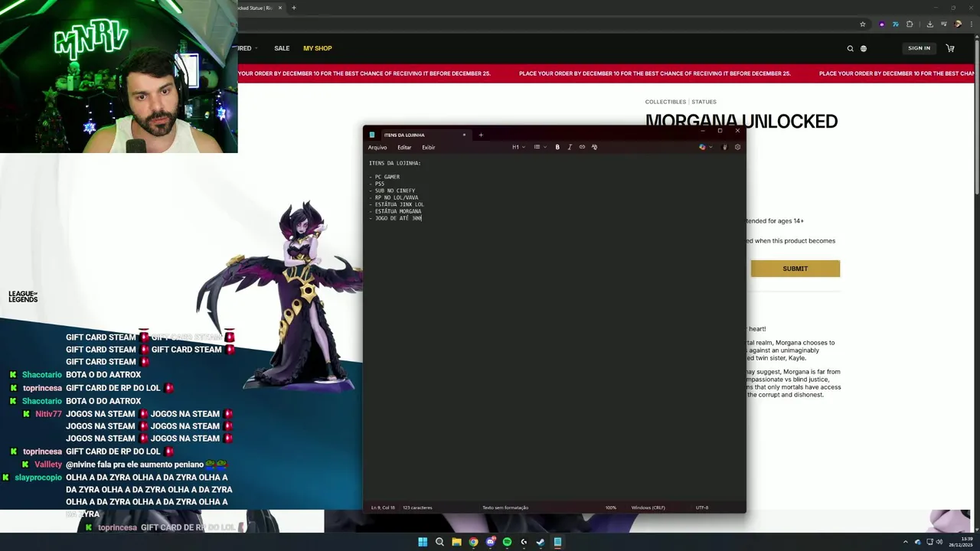Open Notepad settings gear

tap(737, 147)
